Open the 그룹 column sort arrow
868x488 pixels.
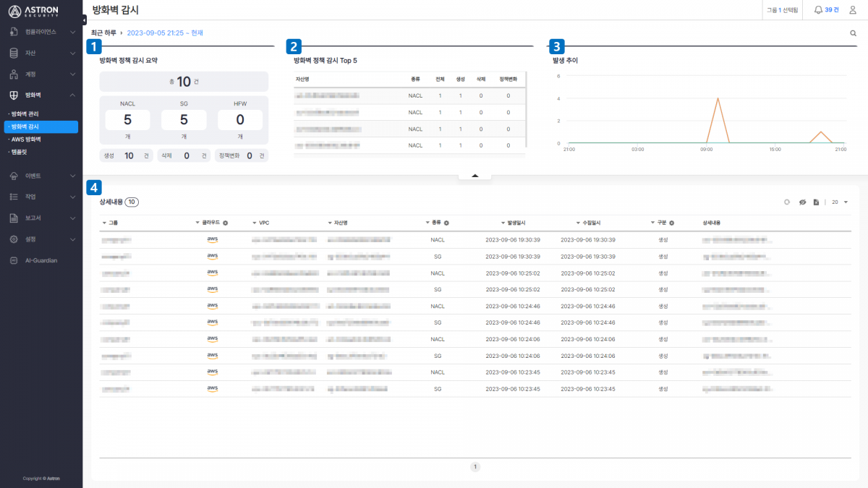pos(104,223)
